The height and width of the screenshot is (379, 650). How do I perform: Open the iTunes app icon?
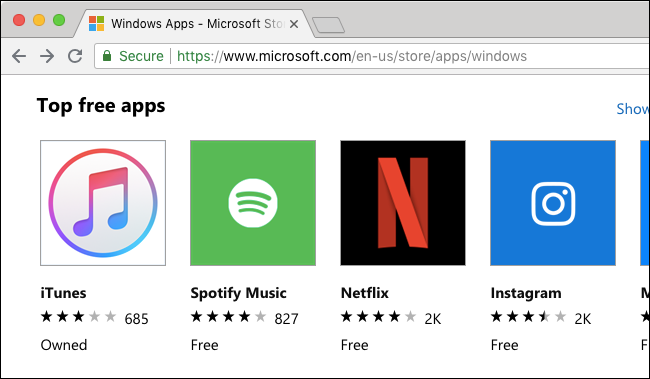pos(103,203)
